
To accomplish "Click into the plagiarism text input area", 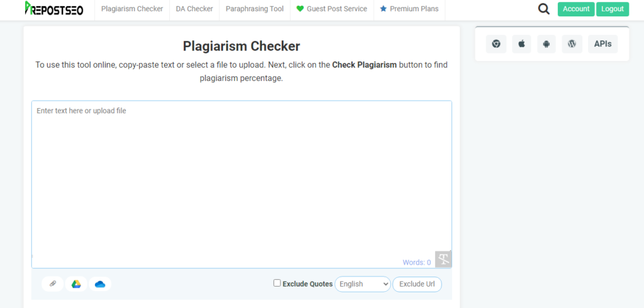I will pyautogui.click(x=241, y=182).
